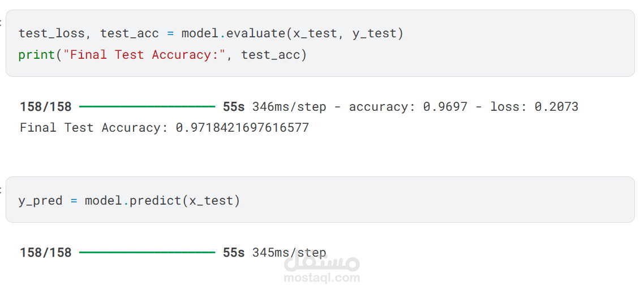Click the mostaql Arabic logo watermark
The width and height of the screenshot is (644, 290).
point(321,262)
